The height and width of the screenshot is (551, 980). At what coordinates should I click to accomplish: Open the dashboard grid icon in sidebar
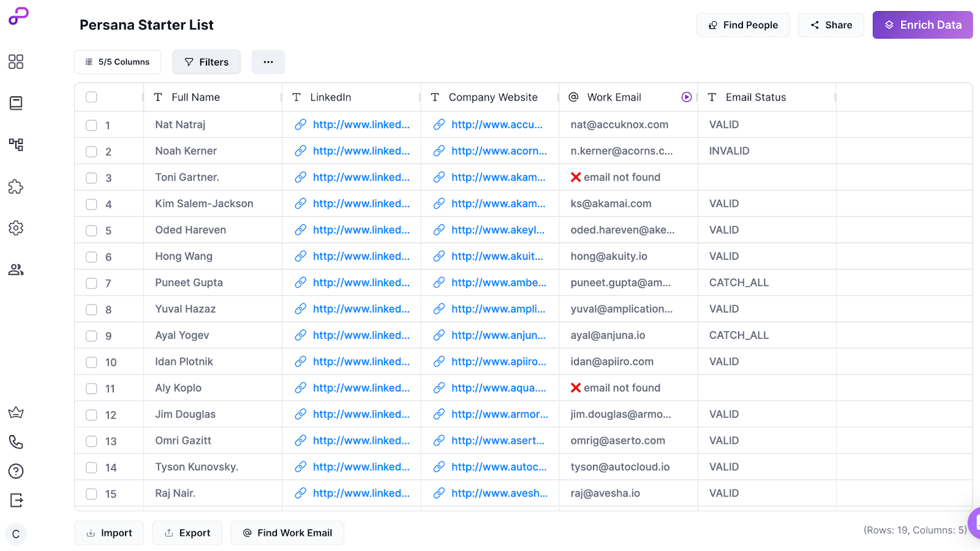tap(16, 62)
